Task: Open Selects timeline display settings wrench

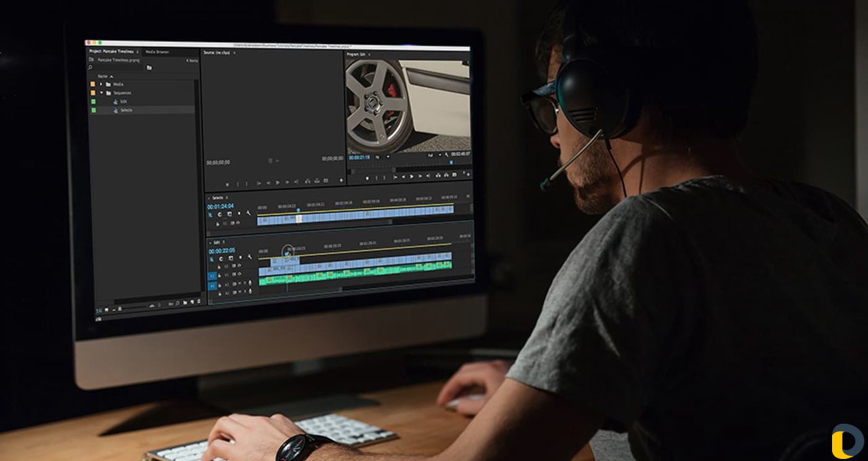Action: point(248,213)
